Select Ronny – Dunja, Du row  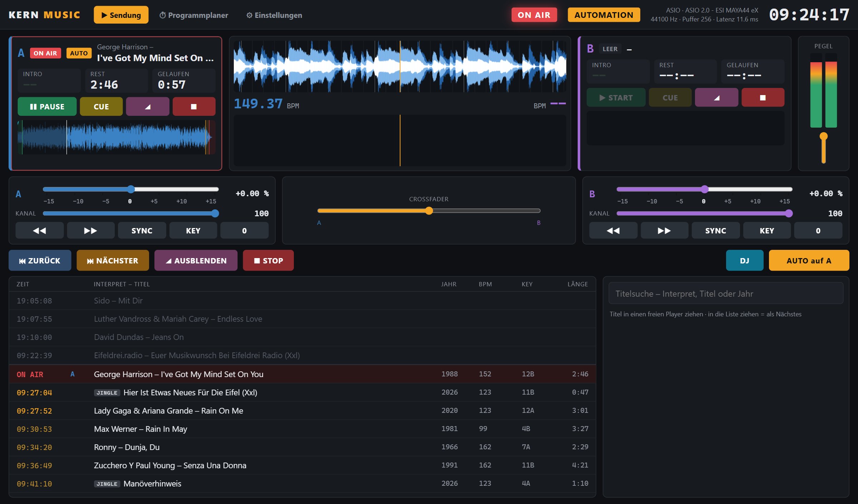[302, 447]
